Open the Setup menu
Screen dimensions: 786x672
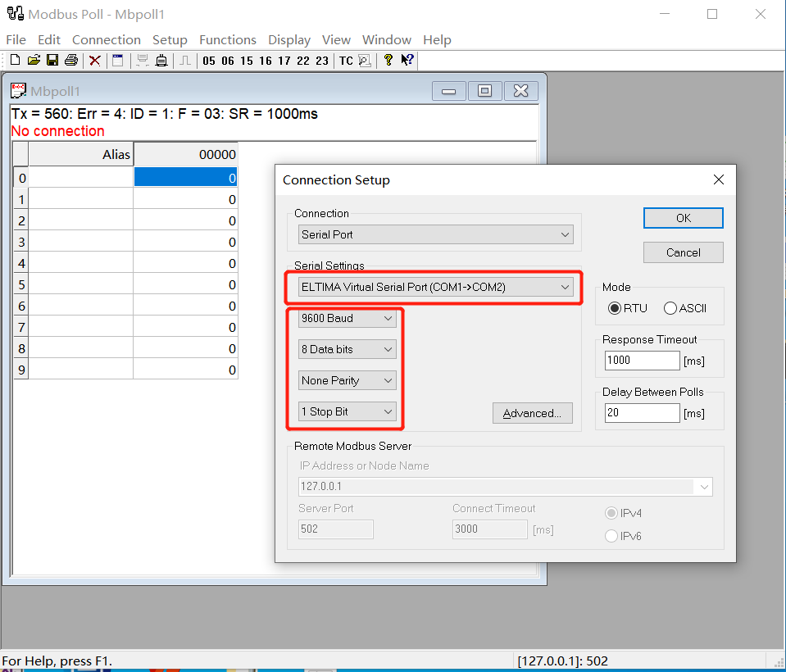170,39
